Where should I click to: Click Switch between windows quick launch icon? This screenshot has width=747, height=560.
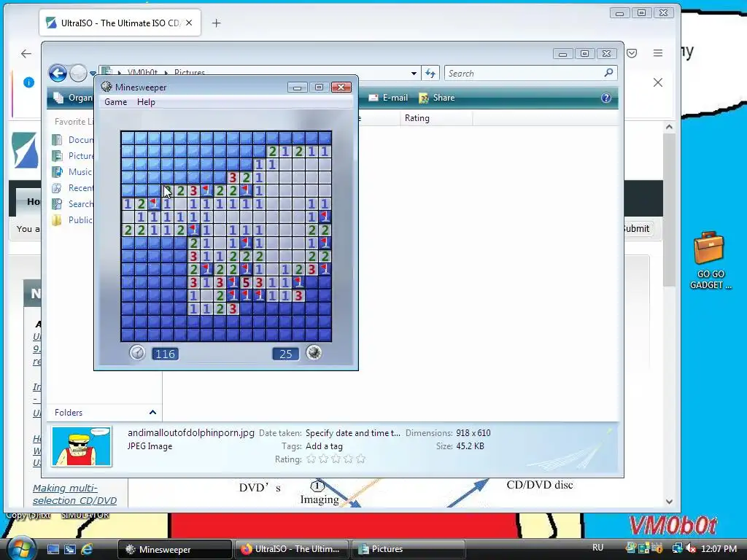click(70, 549)
